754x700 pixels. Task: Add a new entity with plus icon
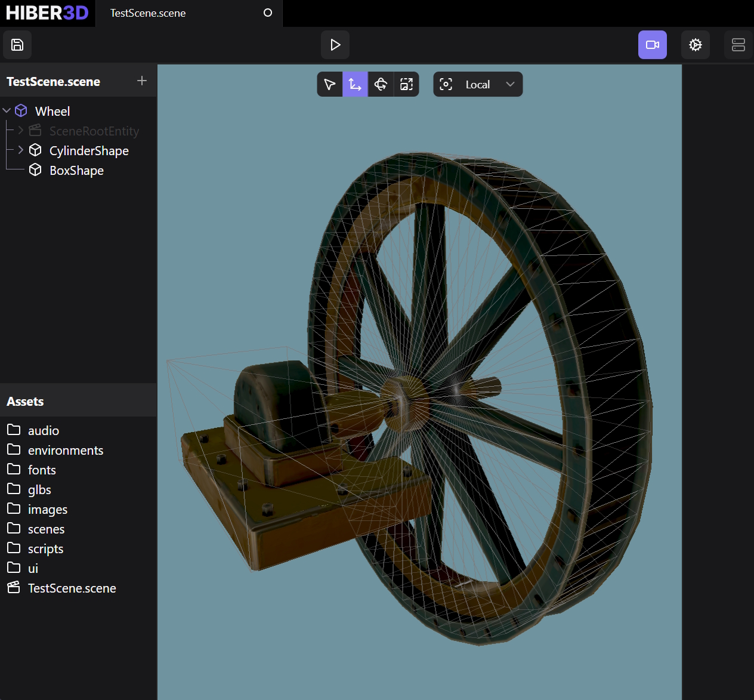(x=142, y=81)
